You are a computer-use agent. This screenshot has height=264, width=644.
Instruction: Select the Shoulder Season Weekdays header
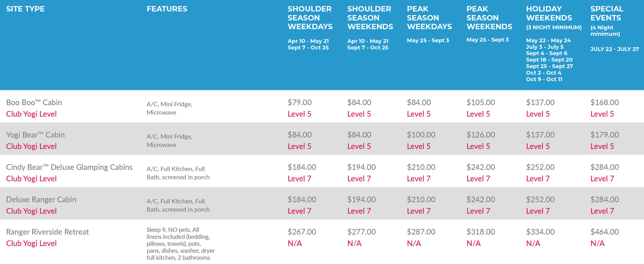point(310,18)
